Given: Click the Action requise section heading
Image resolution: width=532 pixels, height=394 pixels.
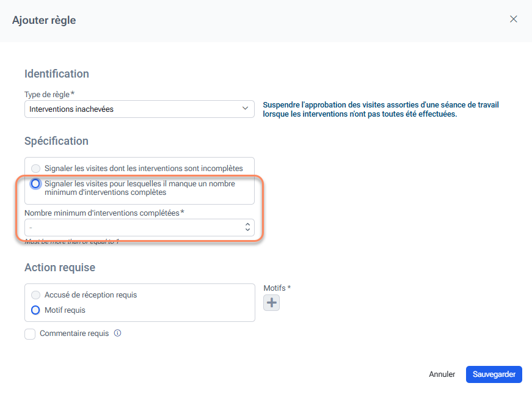Looking at the screenshot, I should (60, 268).
